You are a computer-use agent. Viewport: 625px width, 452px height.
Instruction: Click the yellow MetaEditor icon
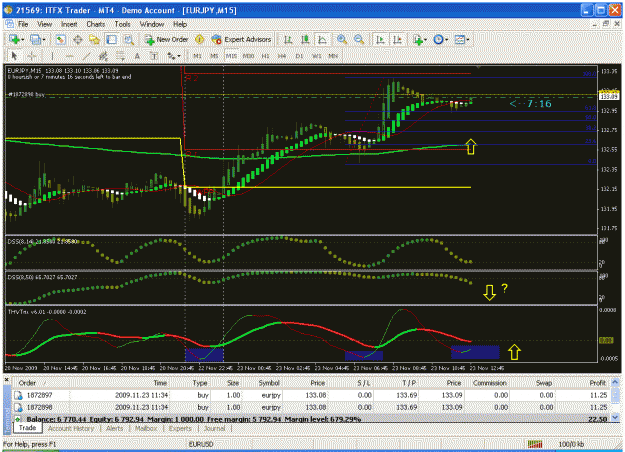tap(199, 39)
